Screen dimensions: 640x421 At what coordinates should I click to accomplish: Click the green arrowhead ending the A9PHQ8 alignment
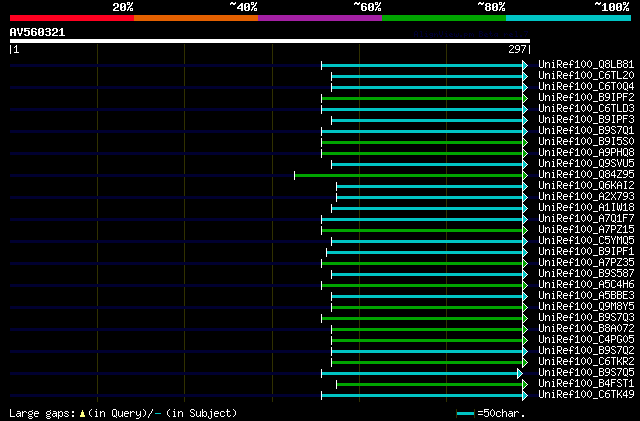[525, 154]
